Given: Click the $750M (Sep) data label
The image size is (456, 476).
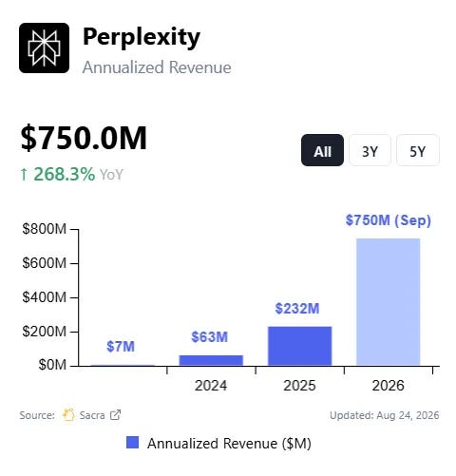Looking at the screenshot, I should 389,220.
